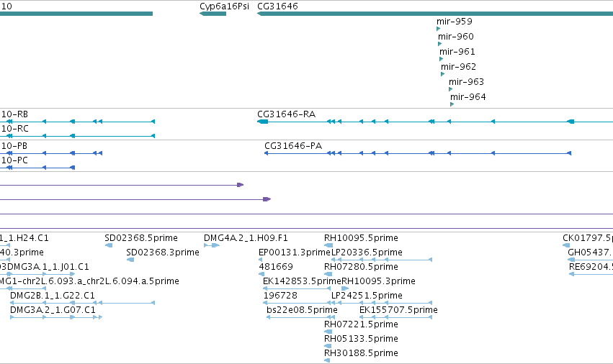Select the CK01797.5prime EST marker
Viewport: 613px width, 364px height.
point(566,245)
